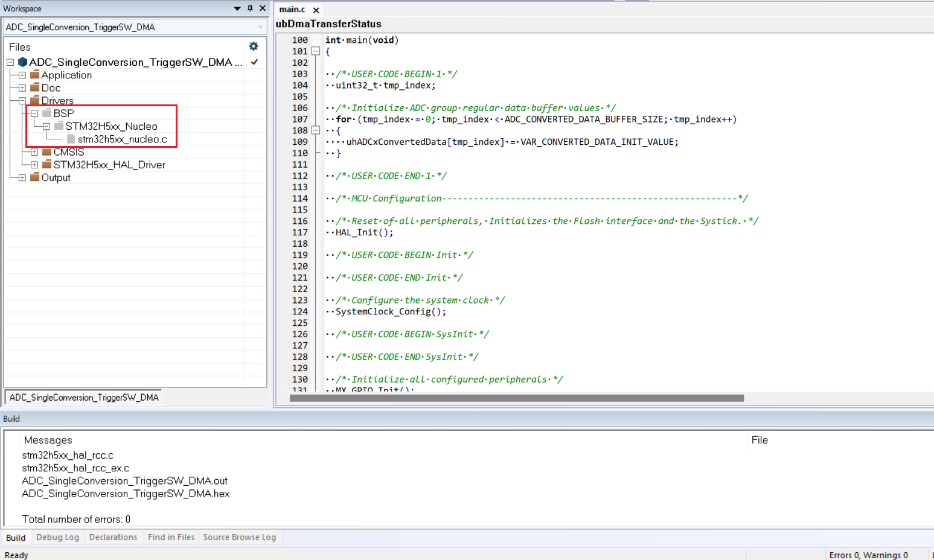Click the checkmark beside the project name
This screenshot has width=934, height=560.
click(x=255, y=62)
